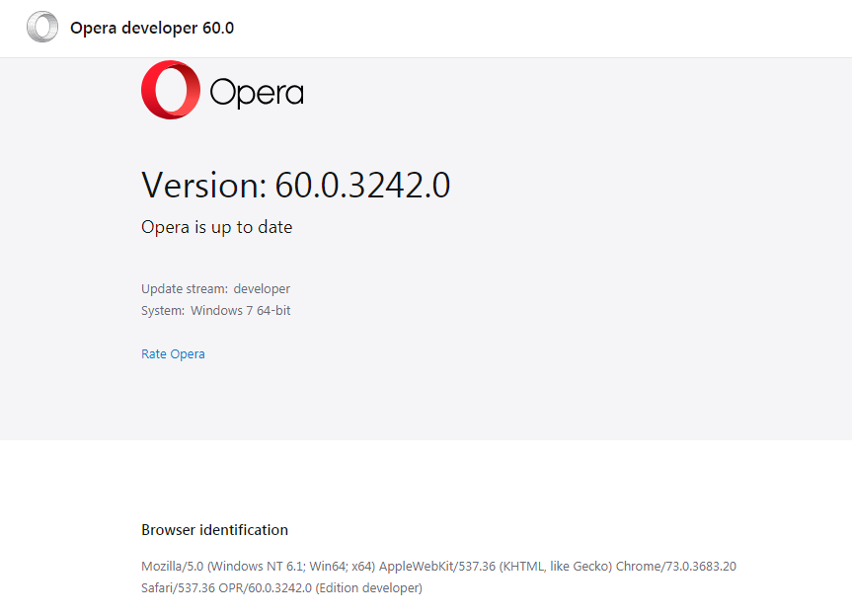Click the Mozilla/5.0 user agent first line

tap(438, 567)
